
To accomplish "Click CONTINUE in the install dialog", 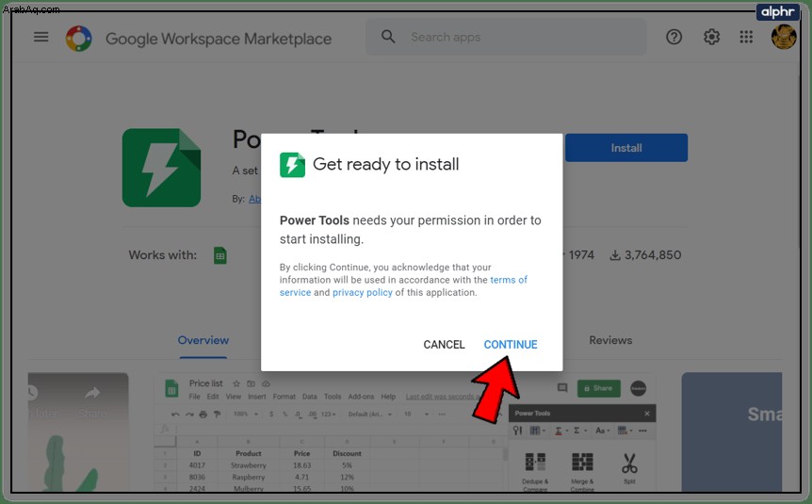I will [x=511, y=345].
